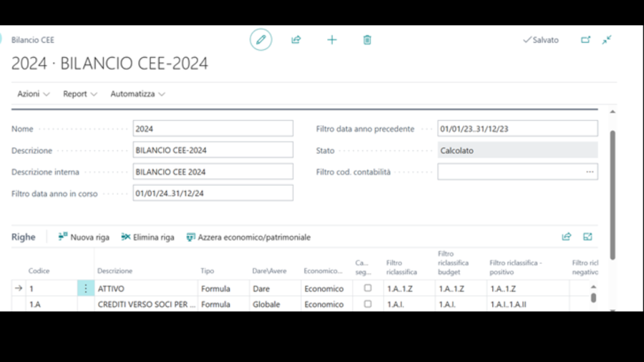Viewport: 644px width, 362px height.
Task: Click the share icon in Righe section
Action: [567, 237]
